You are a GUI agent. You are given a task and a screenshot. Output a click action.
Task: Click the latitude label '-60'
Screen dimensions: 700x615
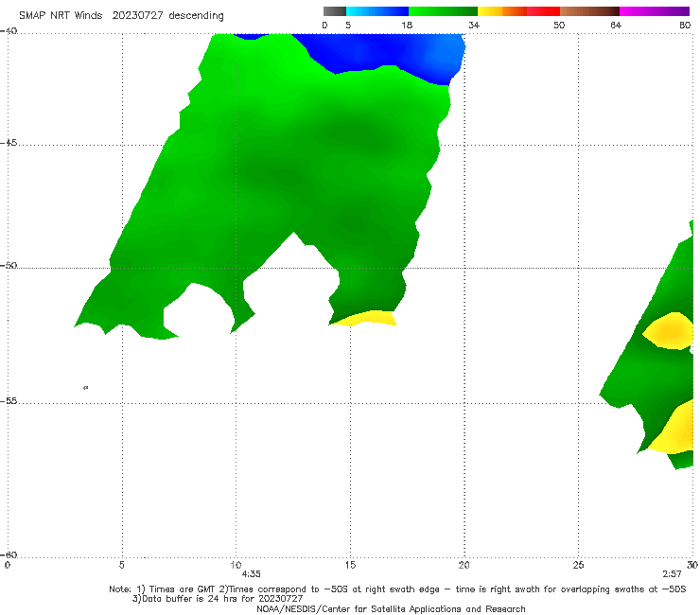(x=9, y=554)
